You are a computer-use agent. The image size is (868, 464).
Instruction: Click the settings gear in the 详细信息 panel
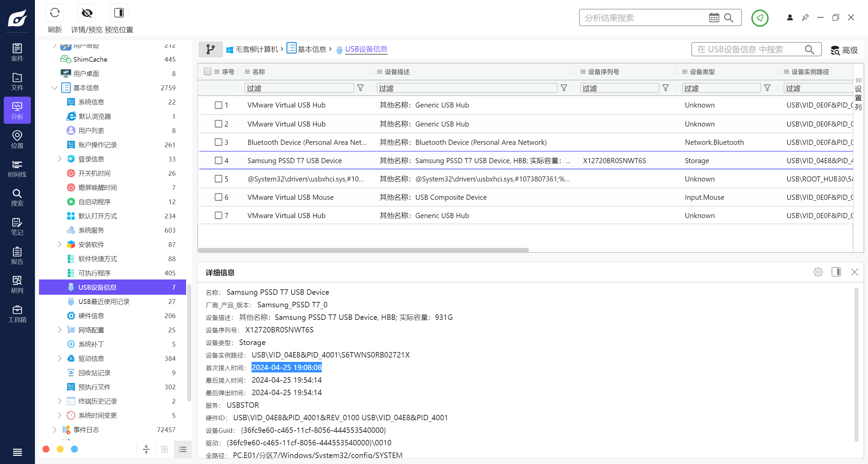point(818,272)
